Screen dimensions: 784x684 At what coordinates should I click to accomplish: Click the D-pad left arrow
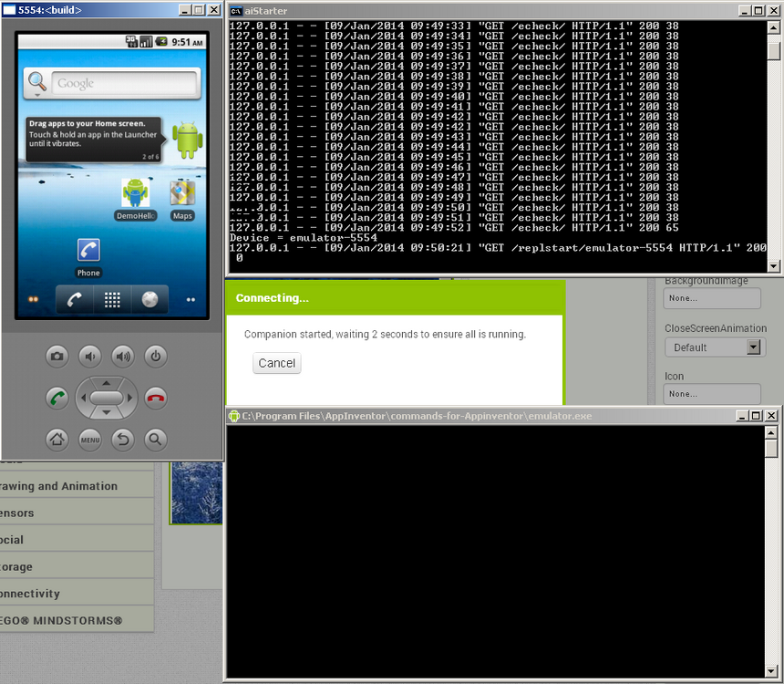83,398
